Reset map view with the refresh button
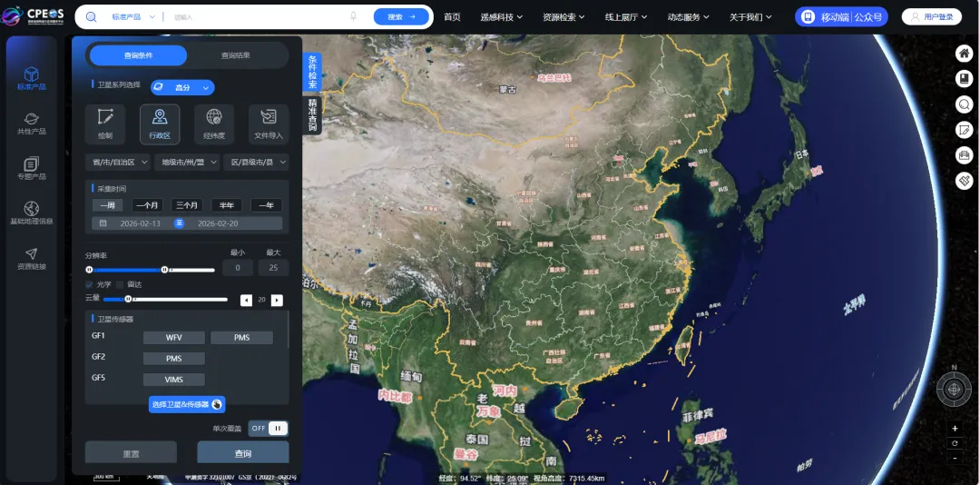Screen dimensions: 980x485 (x=955, y=443)
